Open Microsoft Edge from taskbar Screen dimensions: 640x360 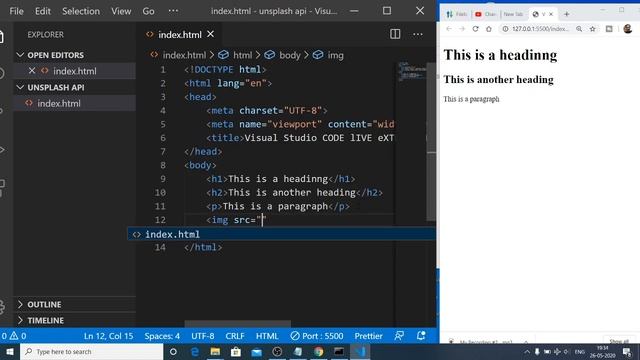point(195,351)
